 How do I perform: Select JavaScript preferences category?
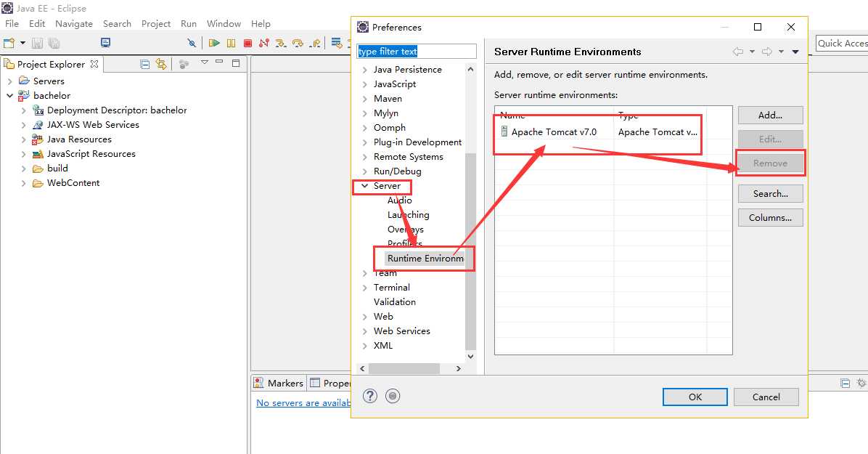pyautogui.click(x=395, y=84)
